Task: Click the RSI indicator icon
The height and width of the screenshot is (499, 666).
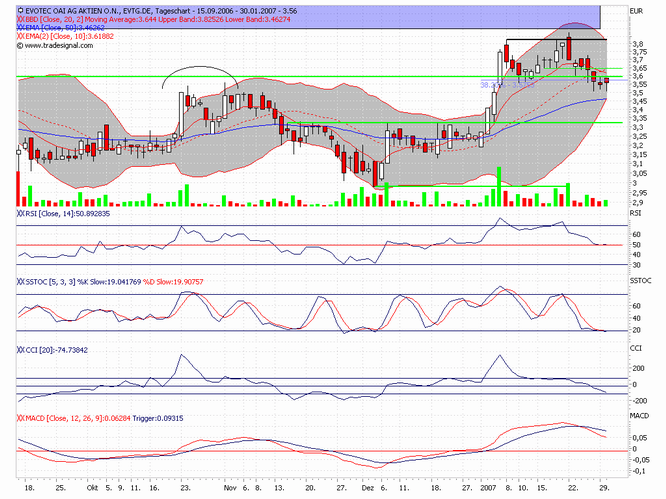Action: point(21,213)
